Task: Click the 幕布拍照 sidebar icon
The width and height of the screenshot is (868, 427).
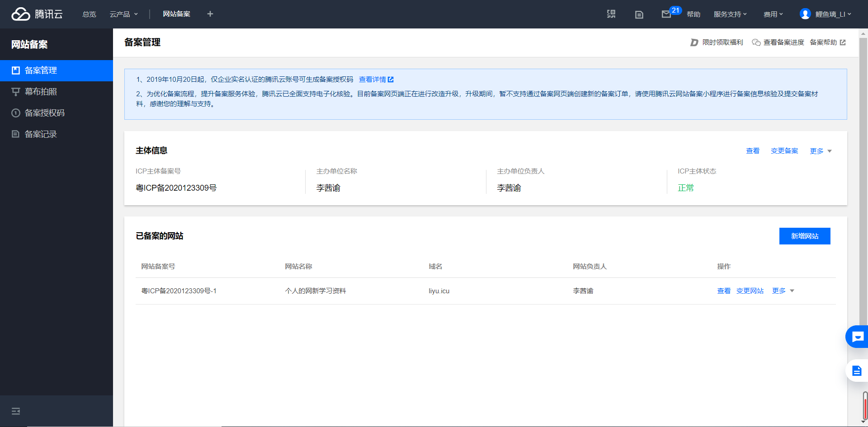Action: (x=16, y=92)
